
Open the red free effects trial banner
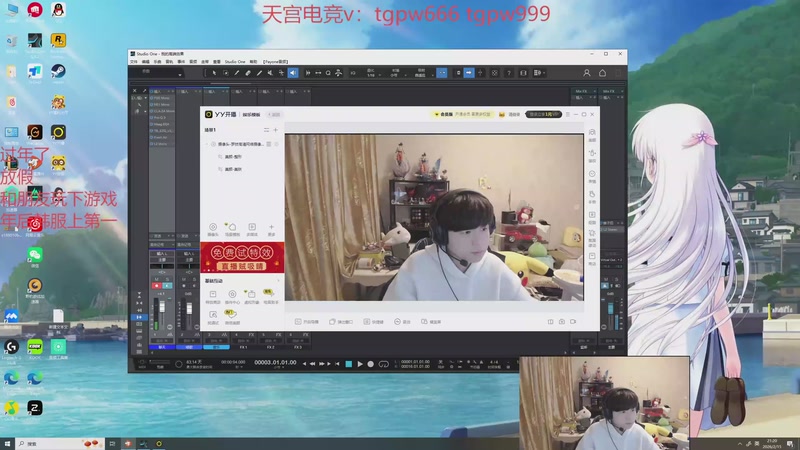[x=242, y=258]
